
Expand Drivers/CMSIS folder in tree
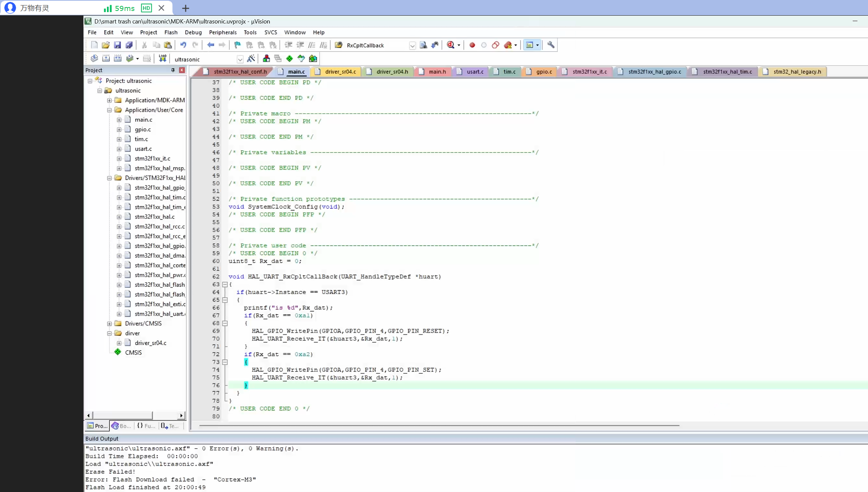(x=109, y=324)
